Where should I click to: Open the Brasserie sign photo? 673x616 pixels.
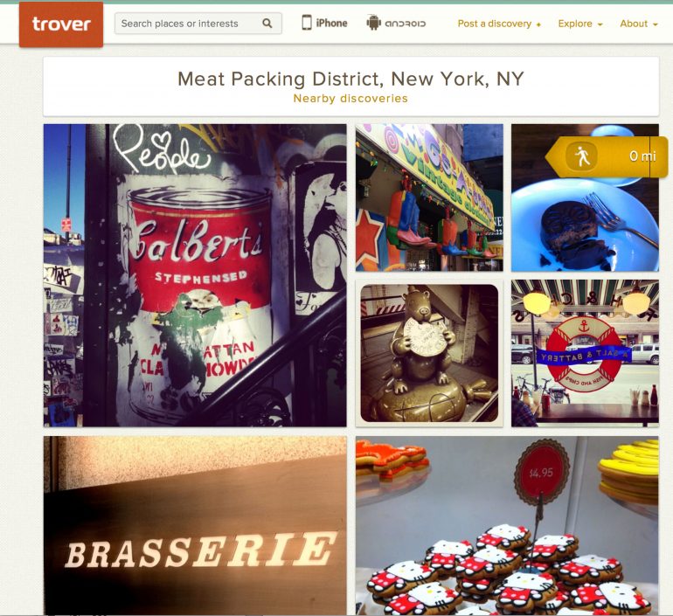click(x=195, y=525)
